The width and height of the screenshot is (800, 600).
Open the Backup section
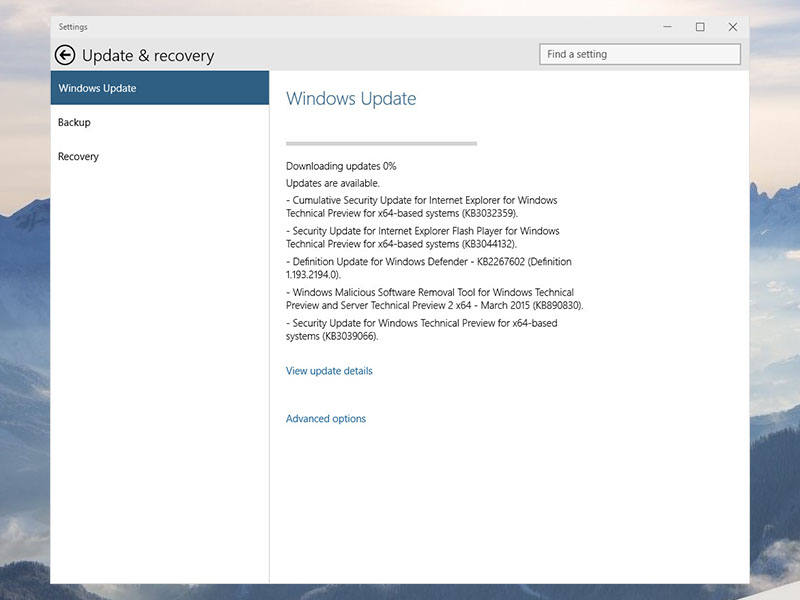pyautogui.click(x=160, y=122)
